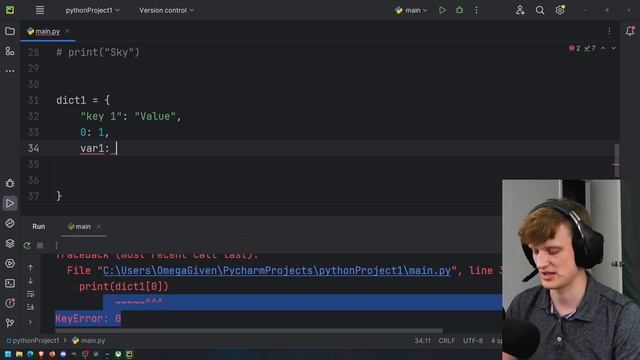640x360 pixels.
Task: Click main.py in the breadcrumb bar
Action: coord(89,340)
